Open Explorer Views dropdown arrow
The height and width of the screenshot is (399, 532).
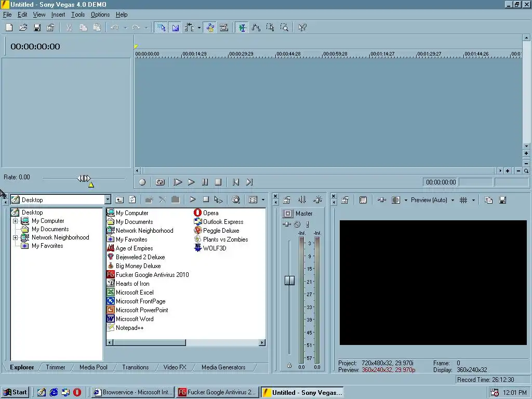click(x=263, y=200)
